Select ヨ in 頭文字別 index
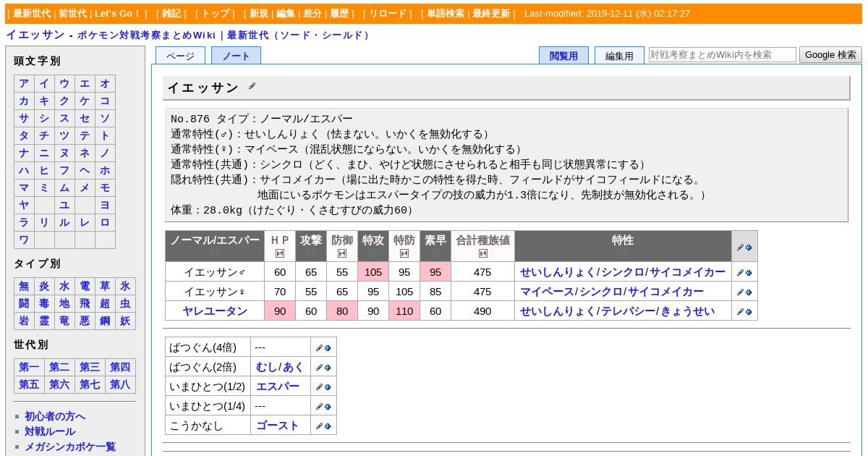The image size is (868, 456). coord(105,205)
